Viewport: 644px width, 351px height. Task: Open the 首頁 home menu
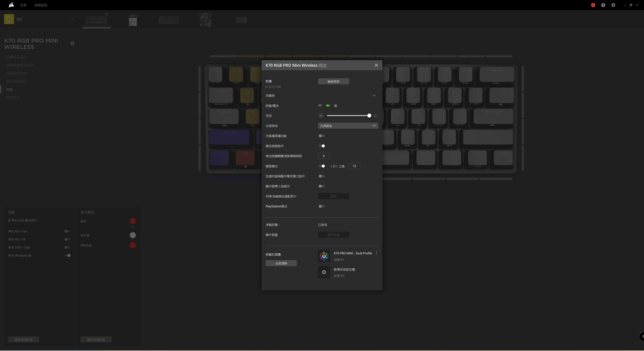coord(23,5)
